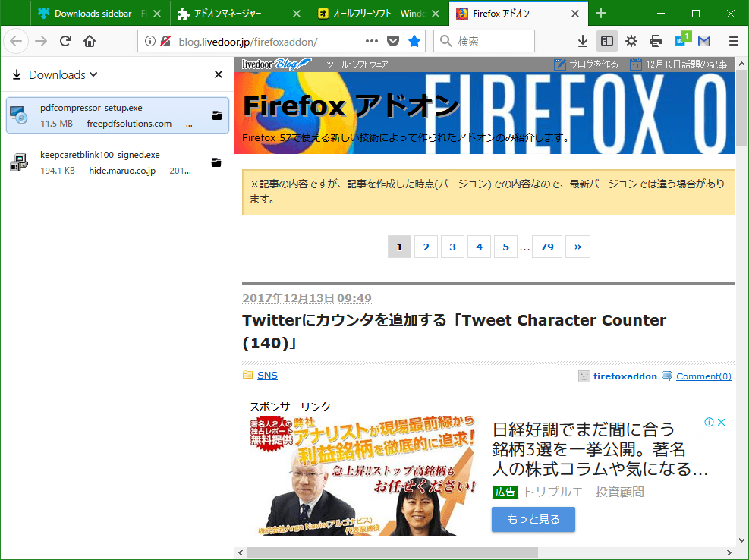Open the Downloads toolbar arrow icon
Image resolution: width=749 pixels, height=560 pixels.
[582, 41]
